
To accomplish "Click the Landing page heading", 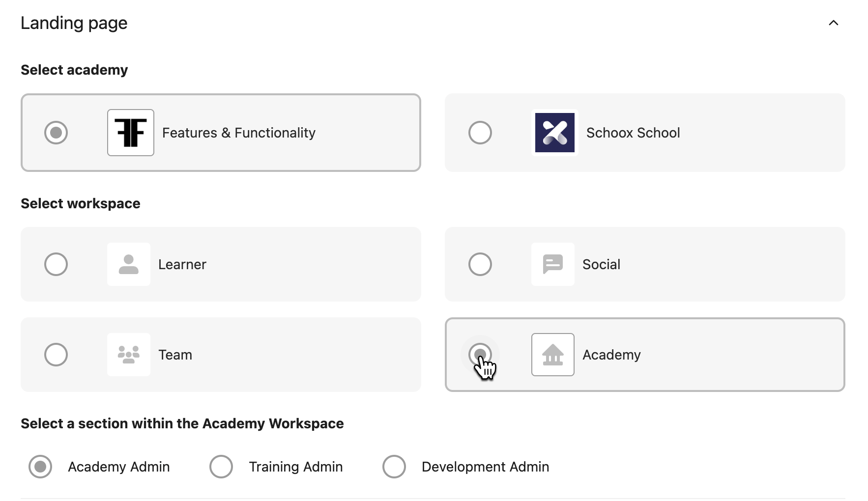I will [x=74, y=23].
